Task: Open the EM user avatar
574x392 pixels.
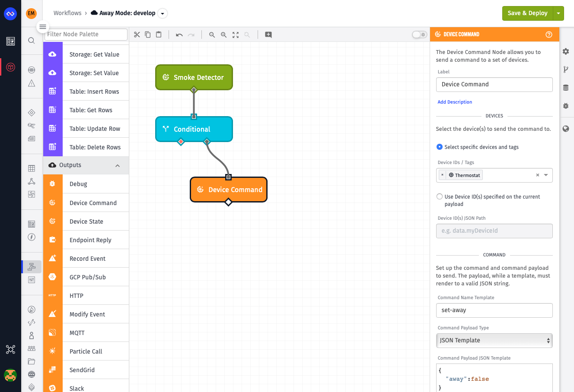Action: coord(31,13)
